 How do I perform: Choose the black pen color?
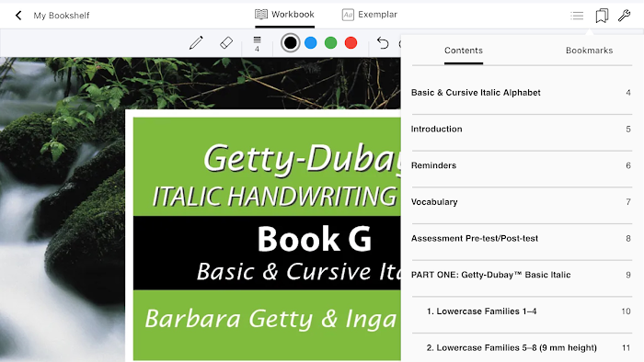(x=291, y=42)
